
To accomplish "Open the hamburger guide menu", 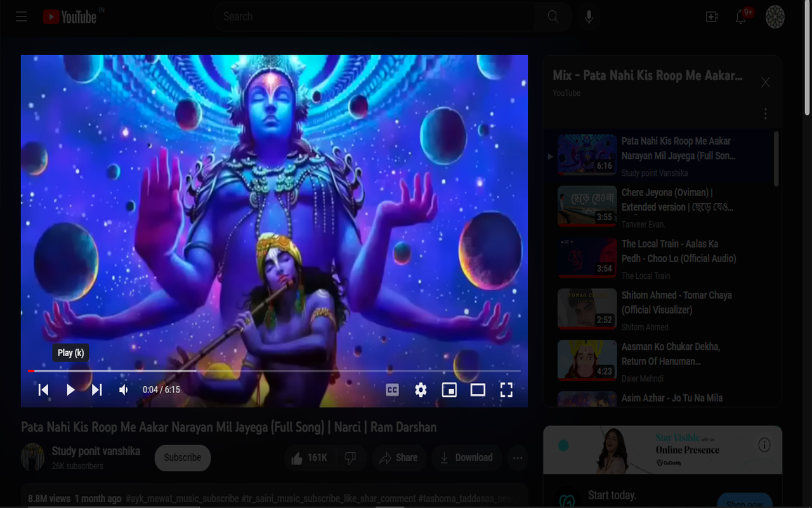I will point(22,17).
